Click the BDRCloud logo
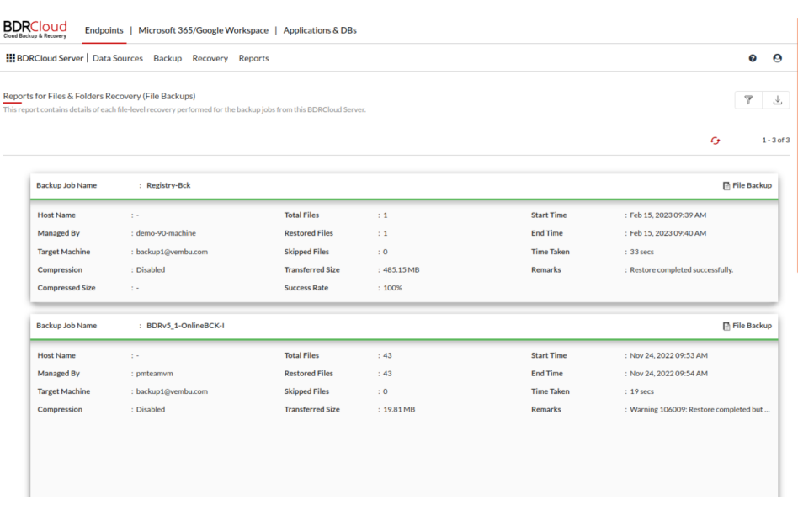The image size is (798, 532). 35,29
